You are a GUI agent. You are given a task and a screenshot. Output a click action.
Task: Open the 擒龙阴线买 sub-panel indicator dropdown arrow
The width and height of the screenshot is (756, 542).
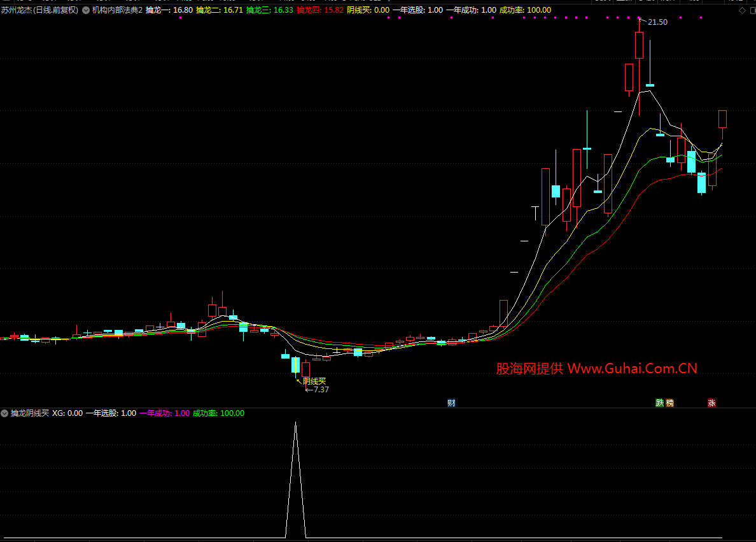pyautogui.click(x=4, y=413)
